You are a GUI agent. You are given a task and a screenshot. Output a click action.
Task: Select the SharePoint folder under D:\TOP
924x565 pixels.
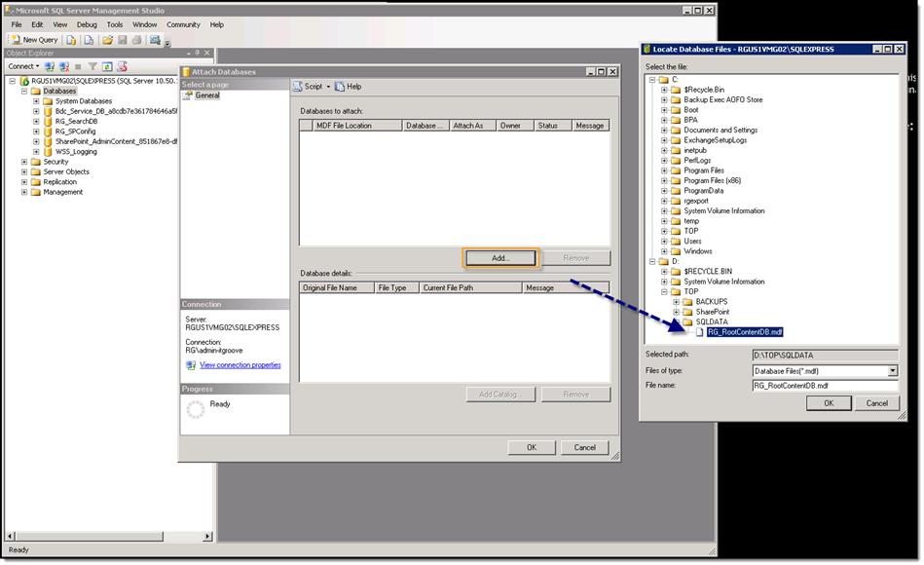(x=712, y=312)
